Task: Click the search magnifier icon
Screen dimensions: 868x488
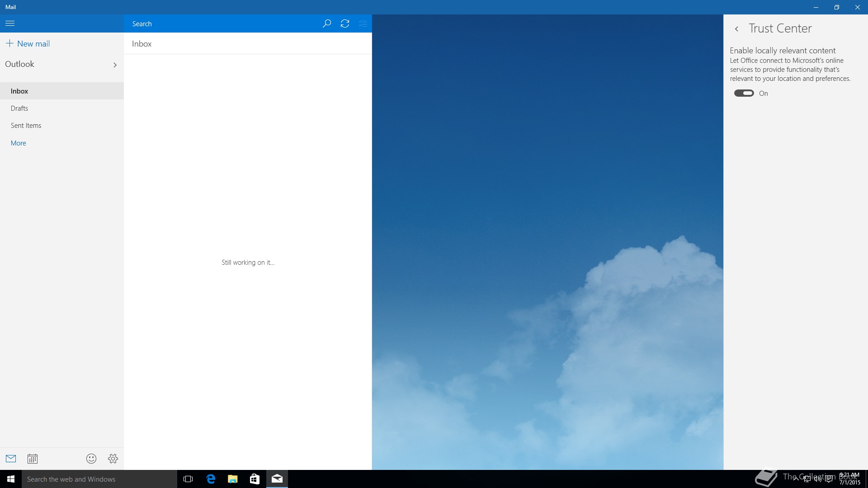Action: (x=326, y=23)
